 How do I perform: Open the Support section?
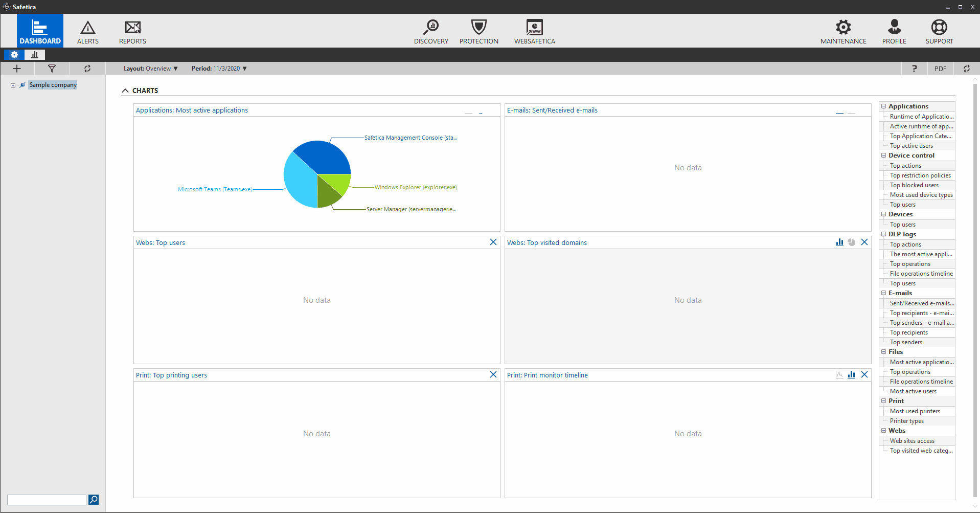[939, 32]
